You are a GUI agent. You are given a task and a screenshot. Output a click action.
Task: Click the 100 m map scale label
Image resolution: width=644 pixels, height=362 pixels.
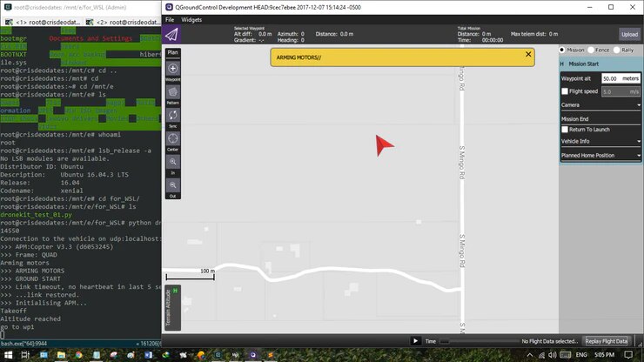(207, 271)
